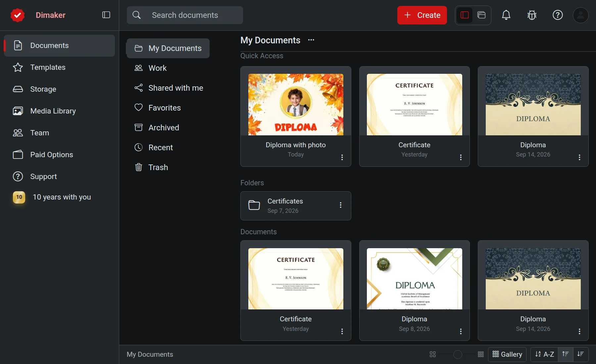Open Support in the sidebar
Screen dimensions: 596x364
pos(60,176)
